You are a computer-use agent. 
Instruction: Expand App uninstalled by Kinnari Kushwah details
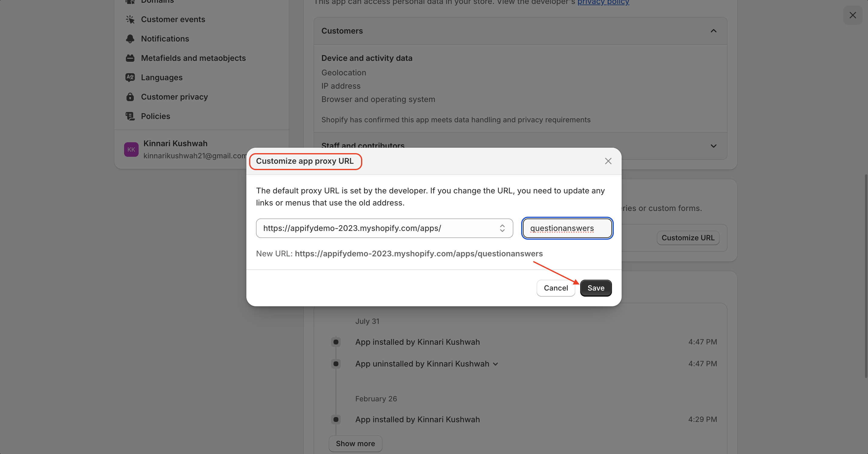[x=495, y=364]
